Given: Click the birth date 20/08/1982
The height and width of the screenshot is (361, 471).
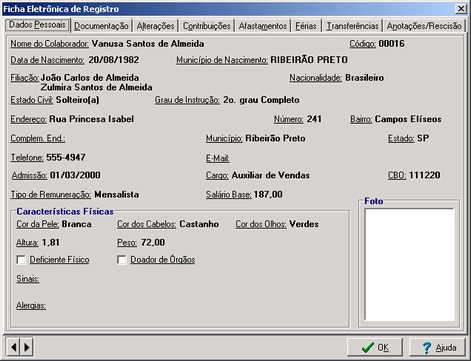Looking at the screenshot, I should (114, 60).
